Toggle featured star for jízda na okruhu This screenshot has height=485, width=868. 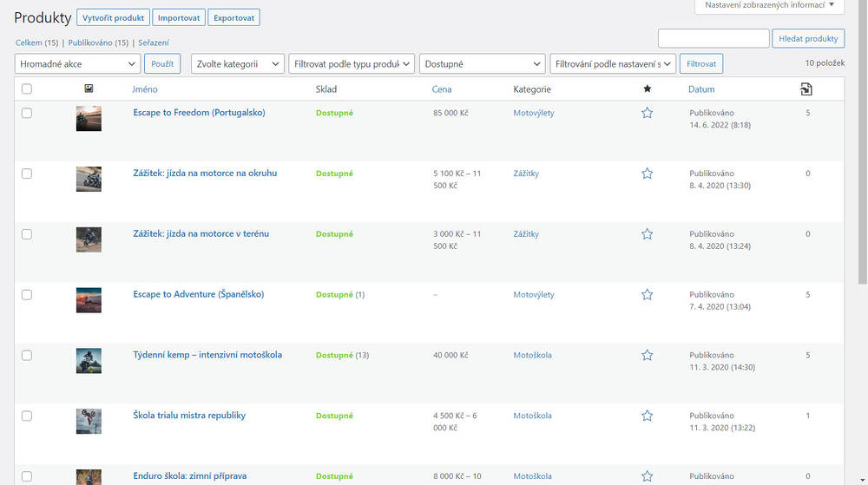coord(648,174)
